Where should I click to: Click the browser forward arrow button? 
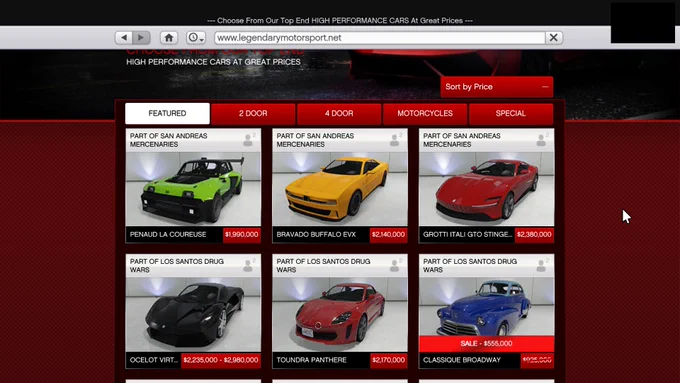click(141, 38)
